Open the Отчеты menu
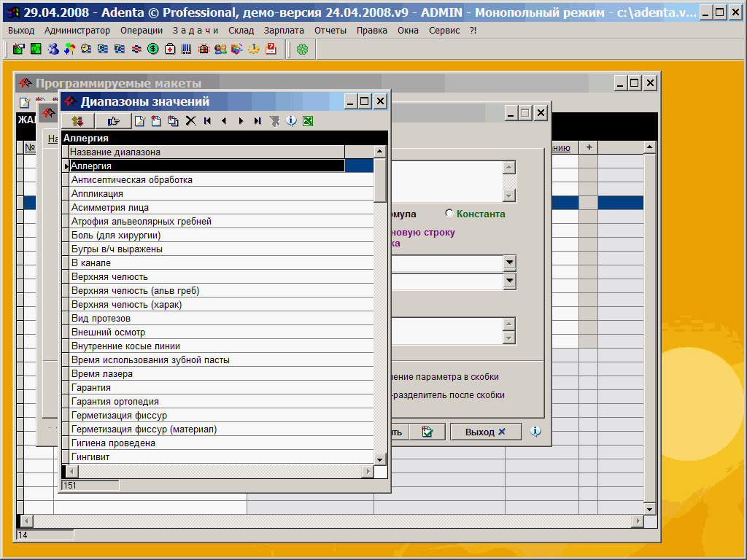 [x=330, y=31]
